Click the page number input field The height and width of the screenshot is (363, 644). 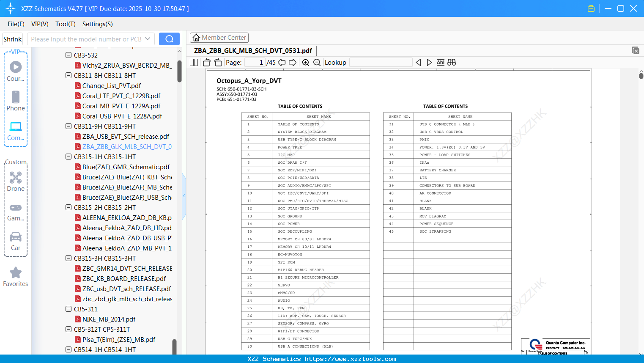coord(255,62)
